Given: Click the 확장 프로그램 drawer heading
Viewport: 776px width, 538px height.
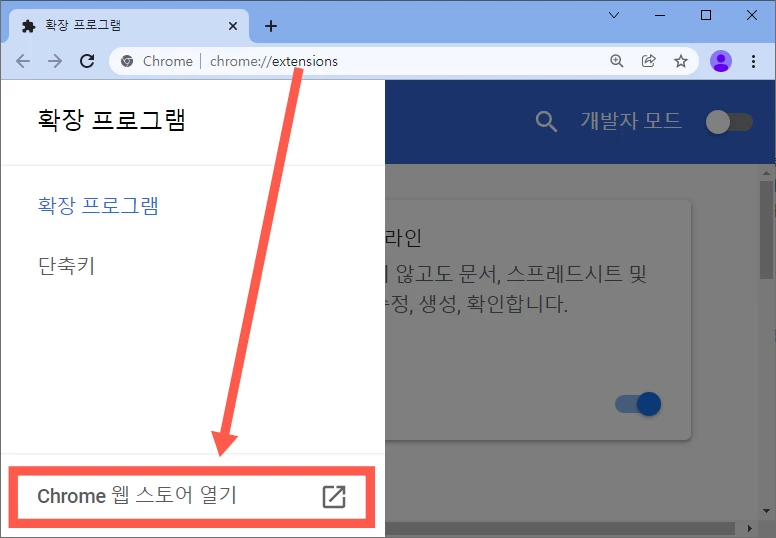Looking at the screenshot, I should coord(111,120).
